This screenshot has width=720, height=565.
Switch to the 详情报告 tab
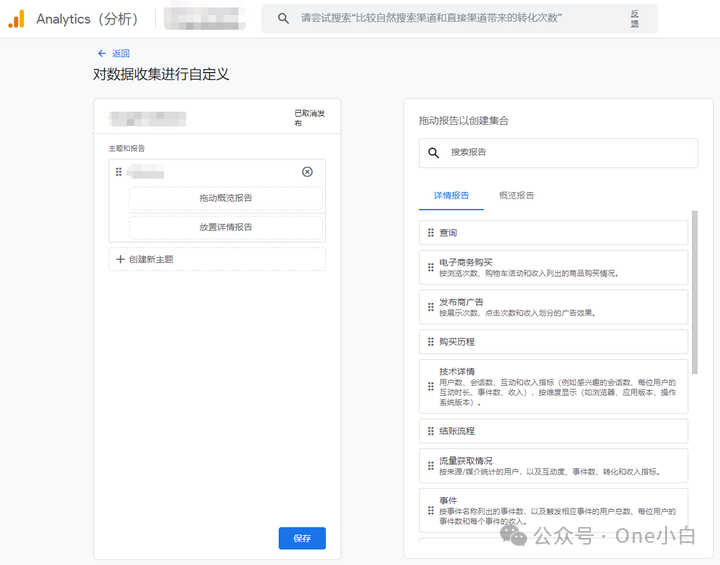tap(451, 196)
